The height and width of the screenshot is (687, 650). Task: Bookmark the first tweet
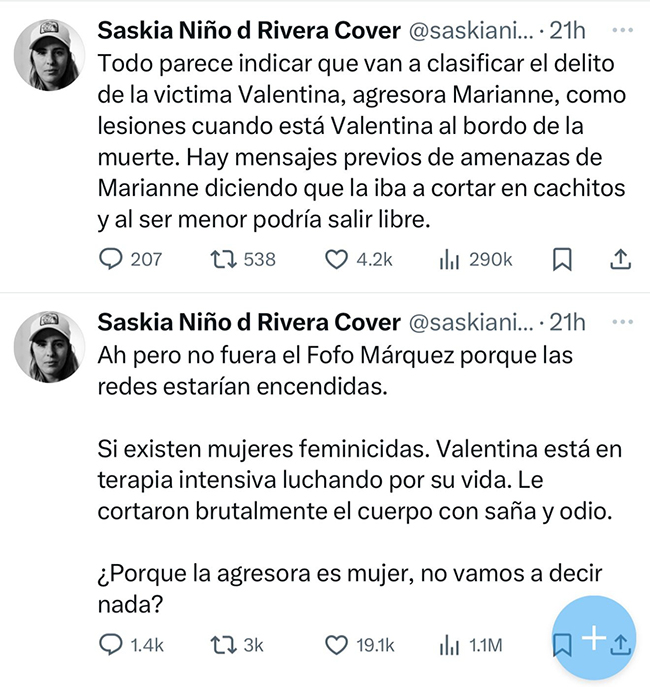coord(562,260)
